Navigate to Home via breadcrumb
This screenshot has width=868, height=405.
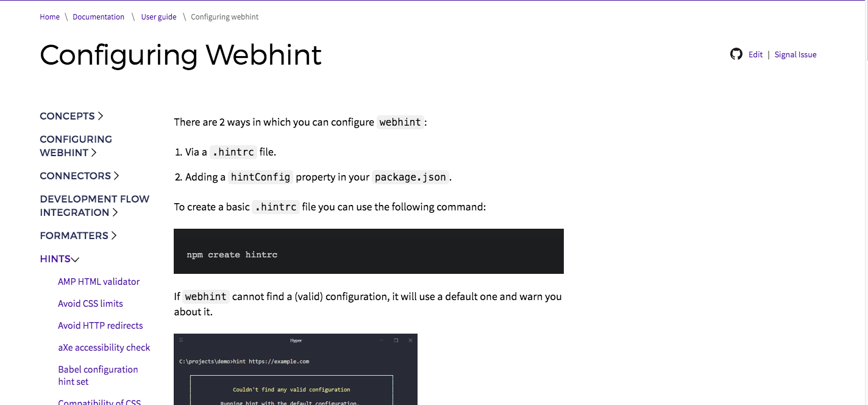coord(49,16)
